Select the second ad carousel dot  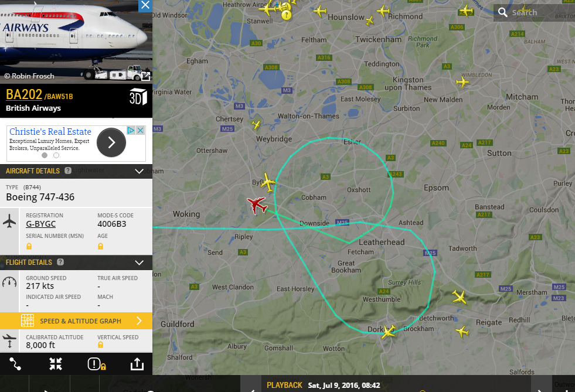[x=56, y=155]
